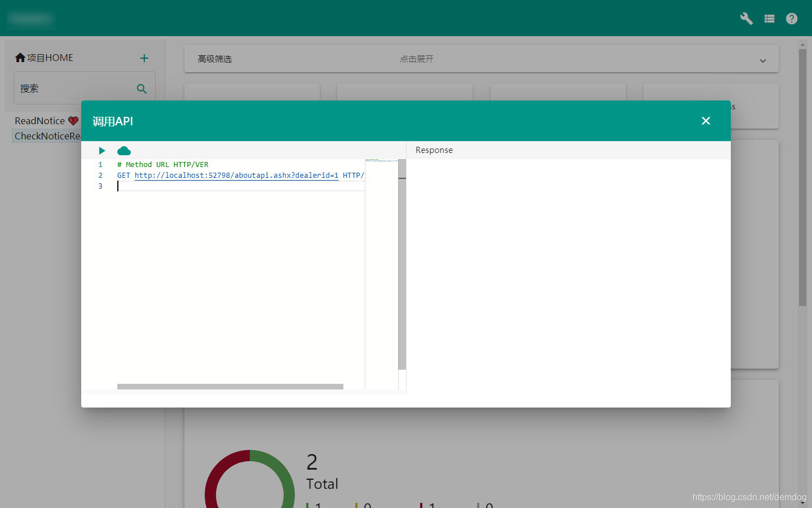Place cursor on editor line 3
812x508 pixels.
point(241,186)
